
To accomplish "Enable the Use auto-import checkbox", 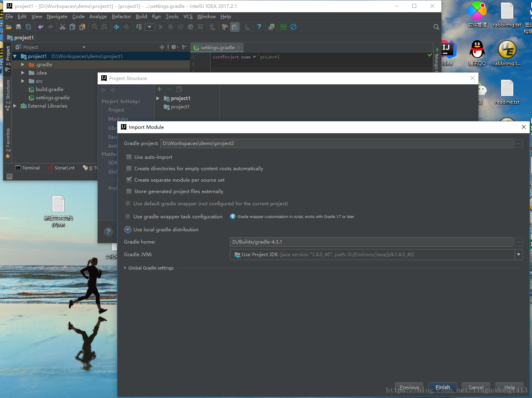I will point(129,157).
